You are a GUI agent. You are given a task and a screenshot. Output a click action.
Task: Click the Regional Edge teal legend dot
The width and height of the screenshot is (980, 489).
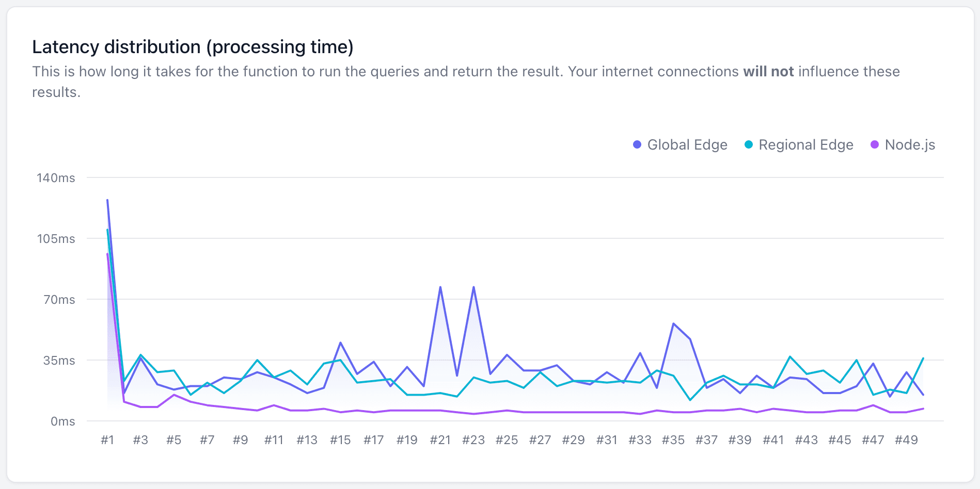point(749,145)
